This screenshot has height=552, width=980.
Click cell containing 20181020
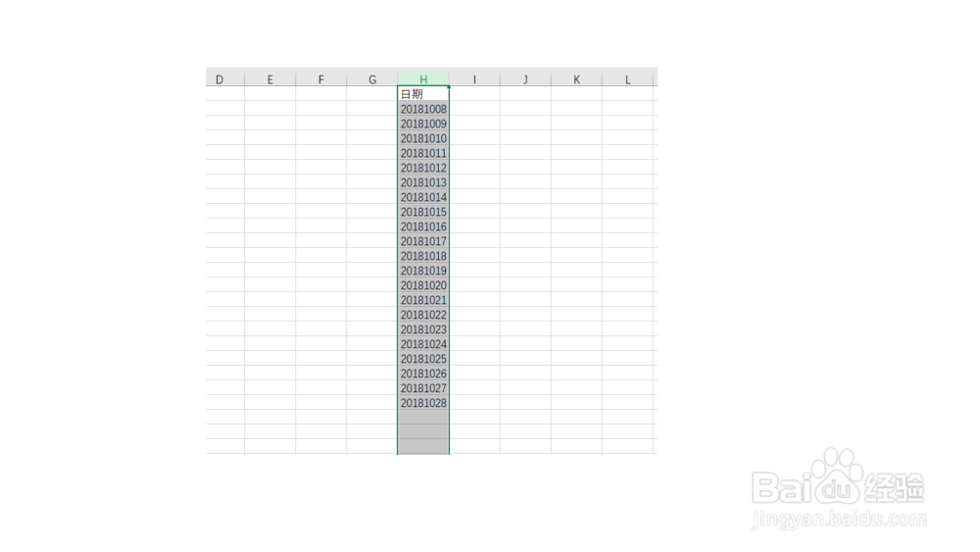click(423, 285)
